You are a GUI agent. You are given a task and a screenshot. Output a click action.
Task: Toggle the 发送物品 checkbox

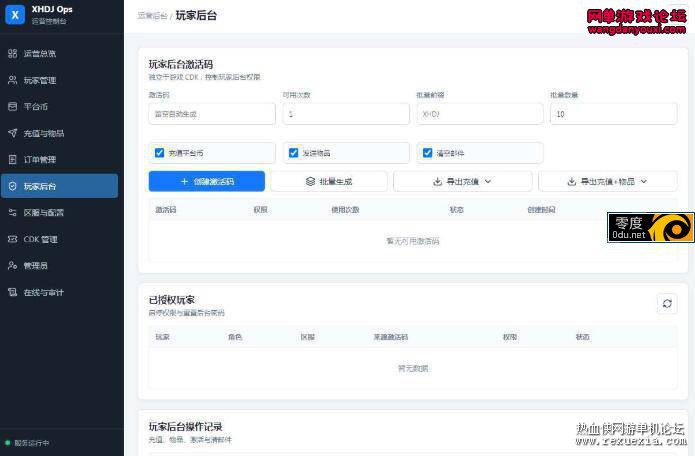293,153
